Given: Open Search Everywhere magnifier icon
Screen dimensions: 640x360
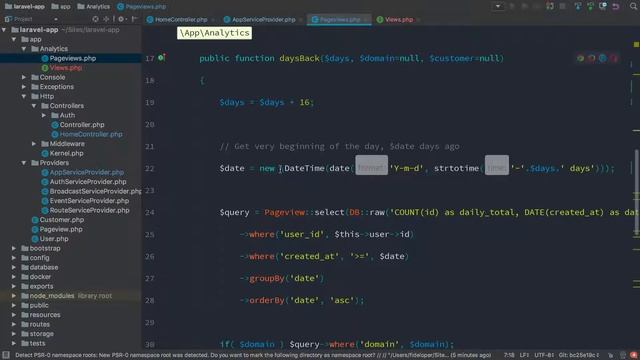Looking at the screenshot, I should click(633, 6).
